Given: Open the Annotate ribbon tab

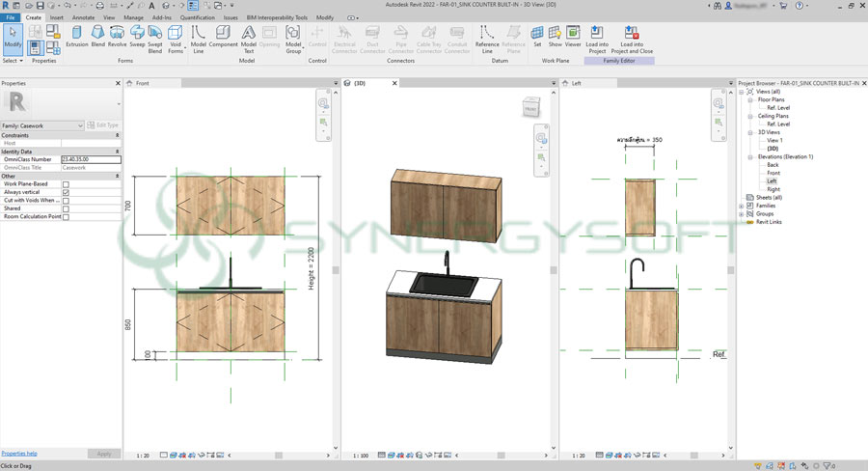Looking at the screenshot, I should pyautogui.click(x=83, y=17).
